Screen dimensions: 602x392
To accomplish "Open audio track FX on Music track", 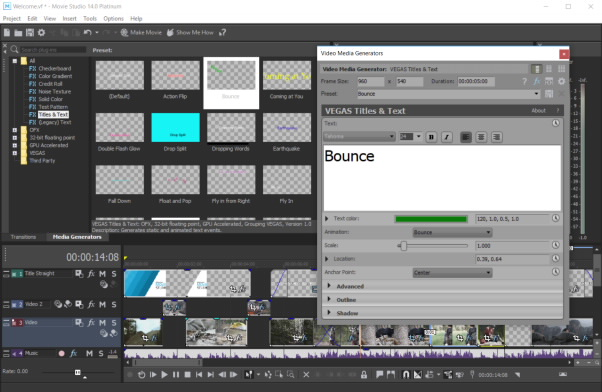I will click(x=74, y=353).
